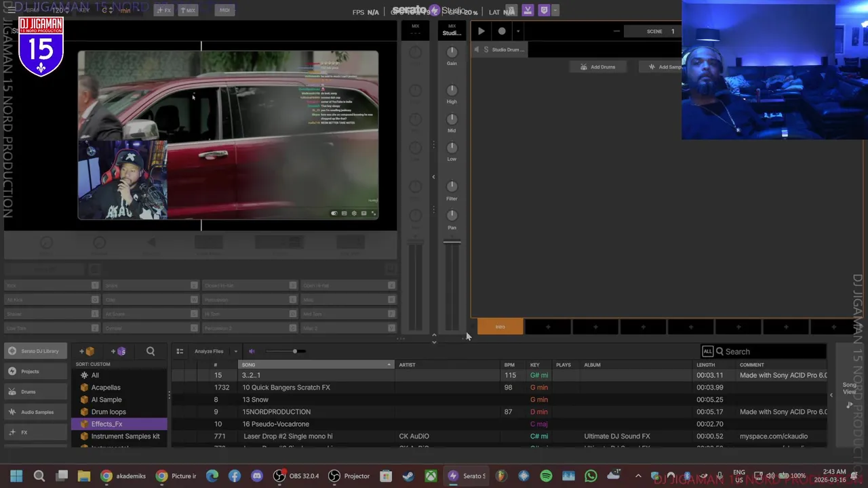Click the library Search field
Screen dimensions: 868x488
[x=770, y=352]
